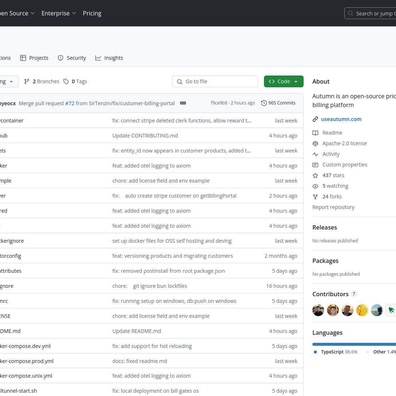Open commit 'fix: removed postinstall from root package.json'
Image resolution: width=396 pixels, height=396 pixels.
[x=168, y=271]
